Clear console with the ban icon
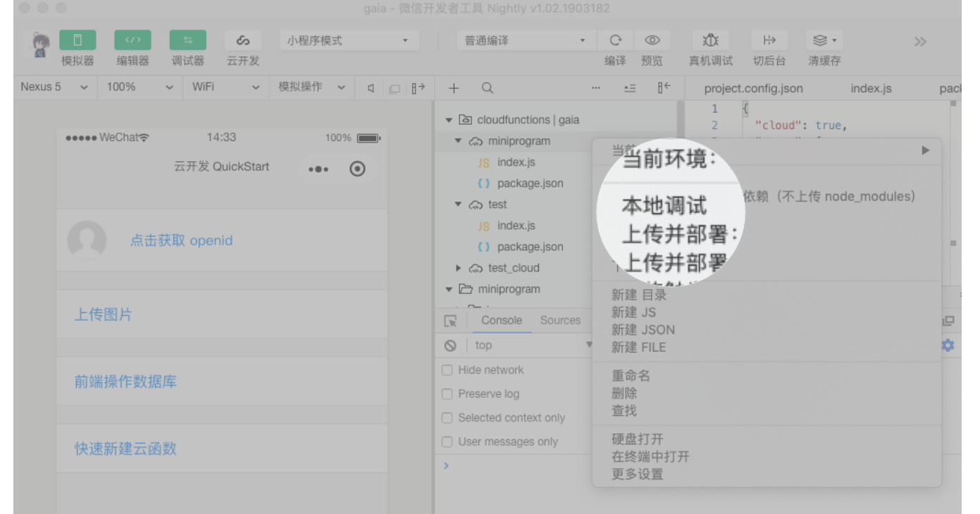Image resolution: width=980 pixels, height=514 pixels. click(450, 345)
